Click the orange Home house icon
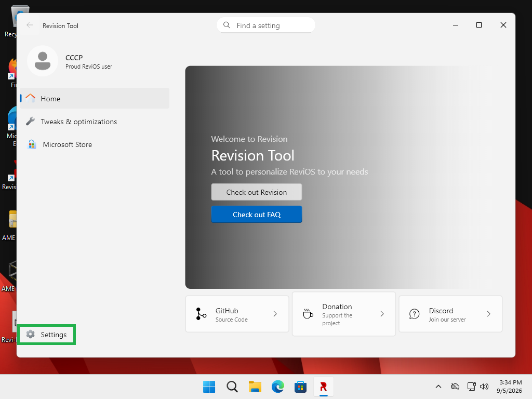The image size is (532, 399). click(x=31, y=98)
